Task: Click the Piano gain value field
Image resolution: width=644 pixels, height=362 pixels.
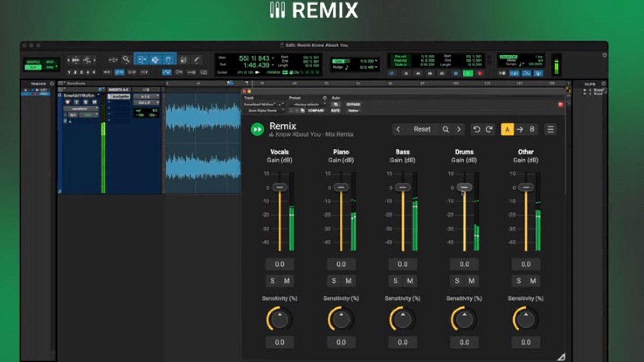Action: click(341, 264)
